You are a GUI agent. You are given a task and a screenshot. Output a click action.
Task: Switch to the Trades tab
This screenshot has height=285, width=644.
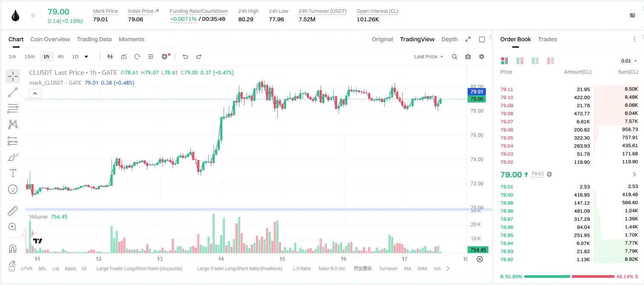coord(548,39)
